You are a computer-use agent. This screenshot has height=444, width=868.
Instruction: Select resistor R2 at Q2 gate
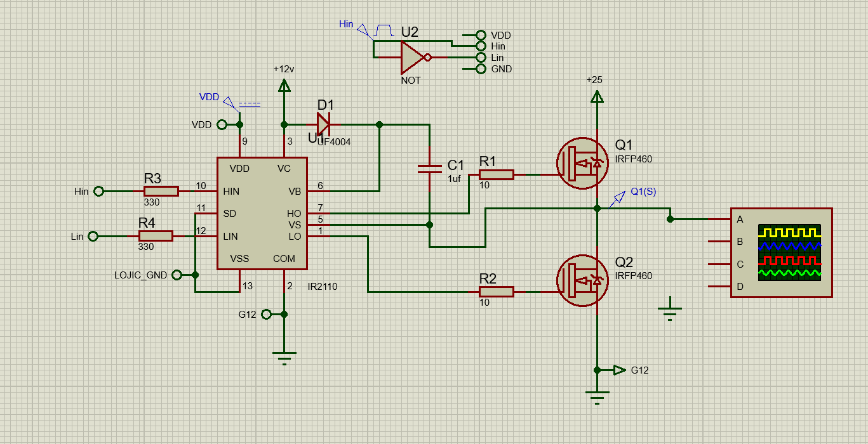click(496, 292)
